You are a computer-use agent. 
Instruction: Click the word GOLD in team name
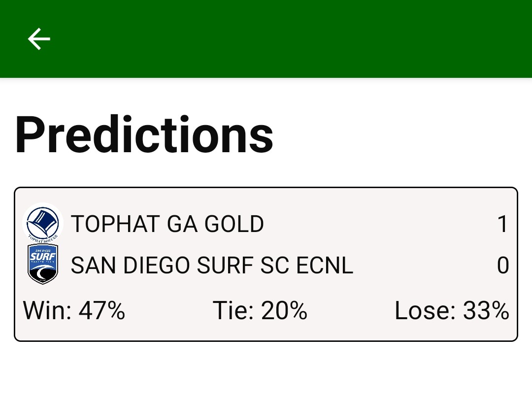tap(234, 224)
